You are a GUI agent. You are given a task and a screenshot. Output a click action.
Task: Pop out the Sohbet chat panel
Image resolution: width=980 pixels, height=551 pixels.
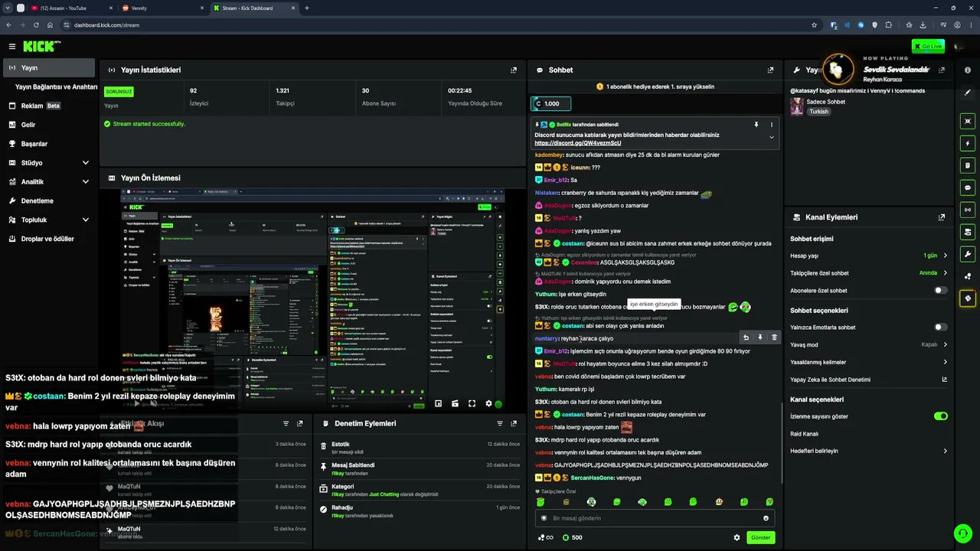point(770,70)
